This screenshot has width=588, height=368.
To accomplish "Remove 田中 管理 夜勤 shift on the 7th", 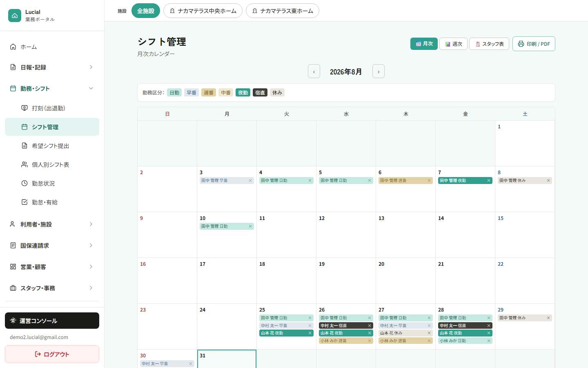I will [489, 180].
